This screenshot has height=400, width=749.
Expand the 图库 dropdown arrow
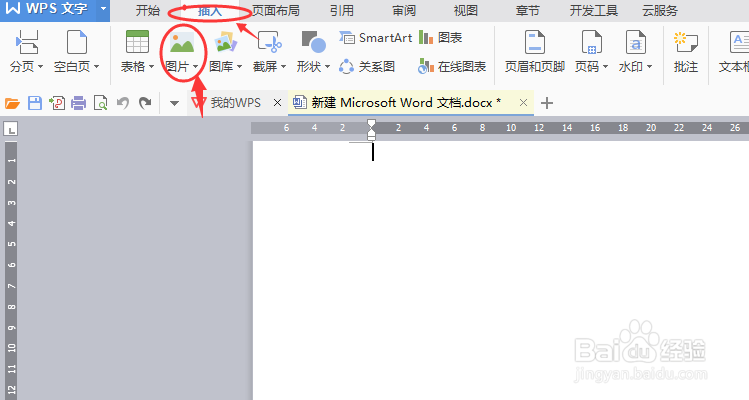(x=239, y=67)
